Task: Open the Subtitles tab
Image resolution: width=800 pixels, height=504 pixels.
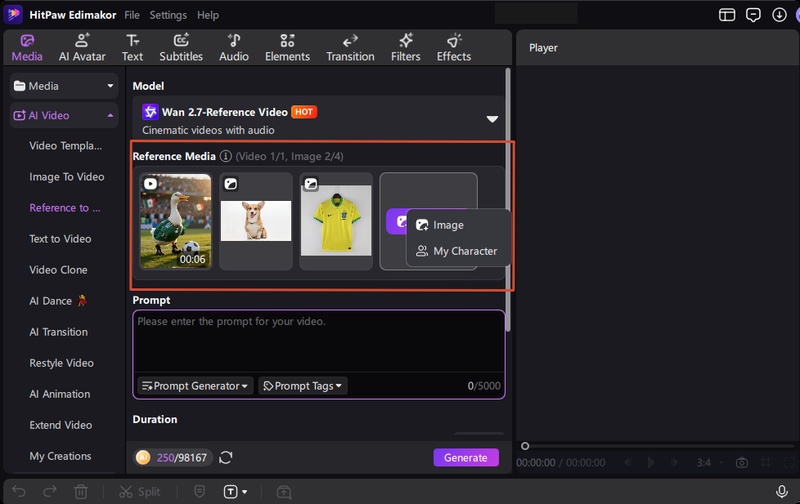Action: point(181,48)
